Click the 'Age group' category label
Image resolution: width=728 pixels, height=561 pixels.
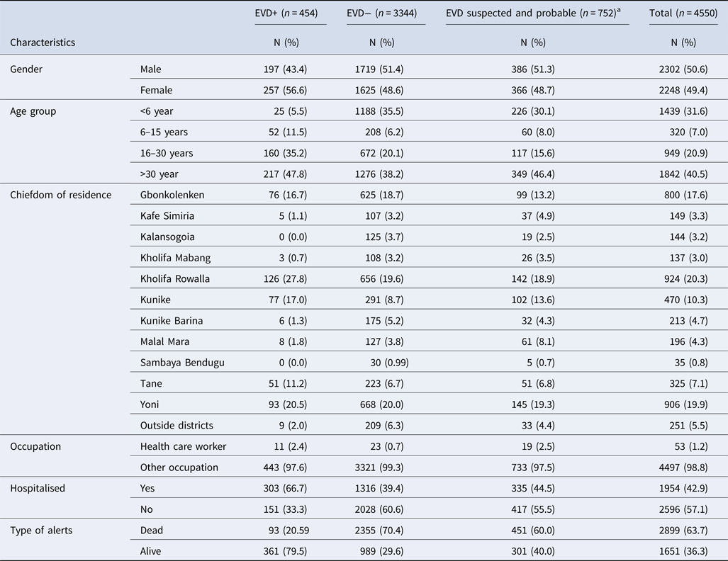tap(33, 111)
